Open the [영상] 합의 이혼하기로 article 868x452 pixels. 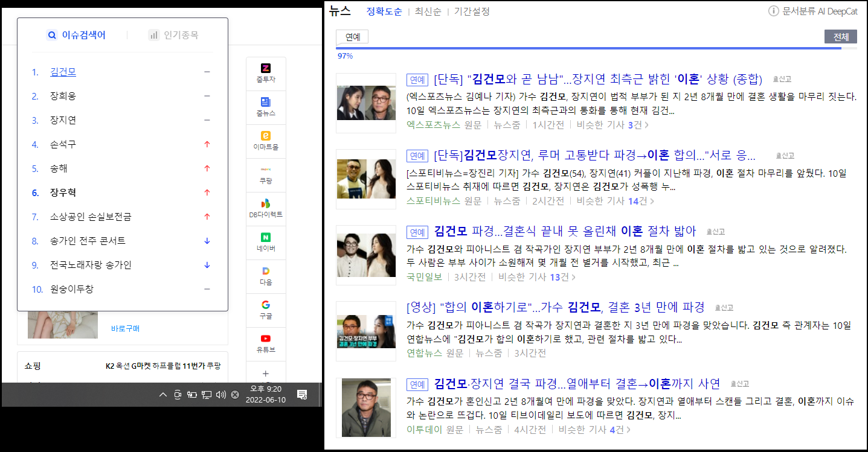click(x=556, y=307)
